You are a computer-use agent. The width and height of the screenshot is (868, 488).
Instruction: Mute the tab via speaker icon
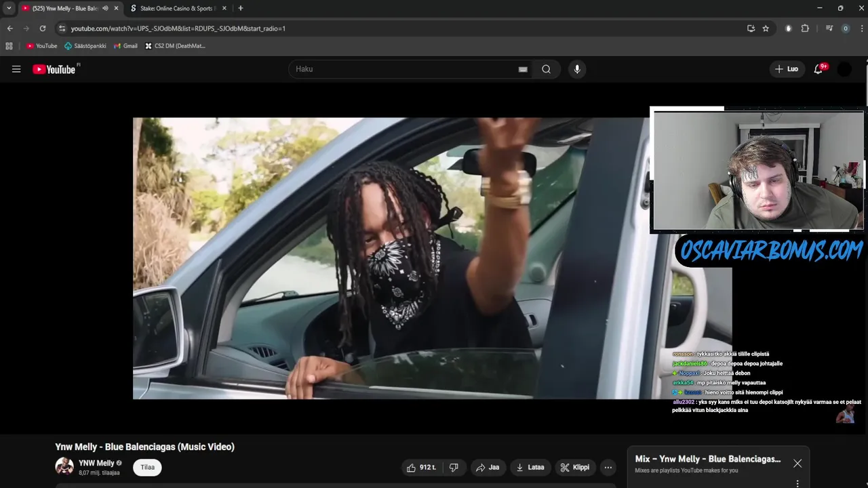pyautogui.click(x=105, y=8)
